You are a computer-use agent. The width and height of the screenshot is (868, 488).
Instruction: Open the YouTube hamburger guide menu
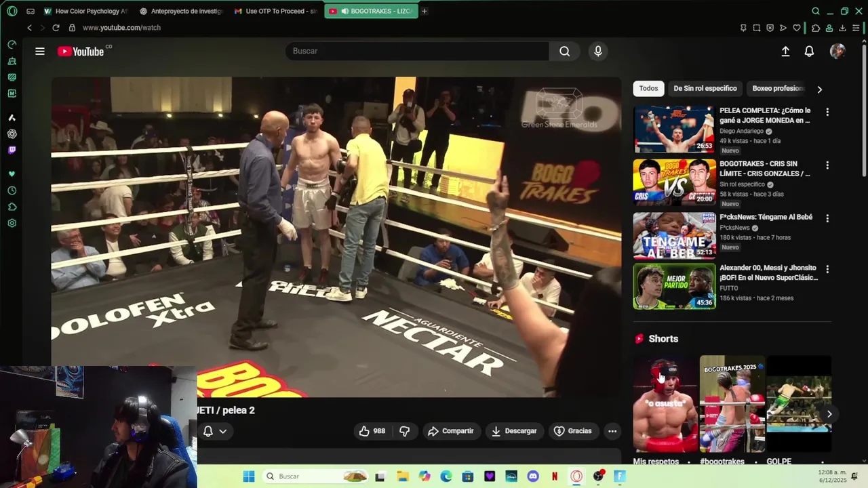point(40,52)
